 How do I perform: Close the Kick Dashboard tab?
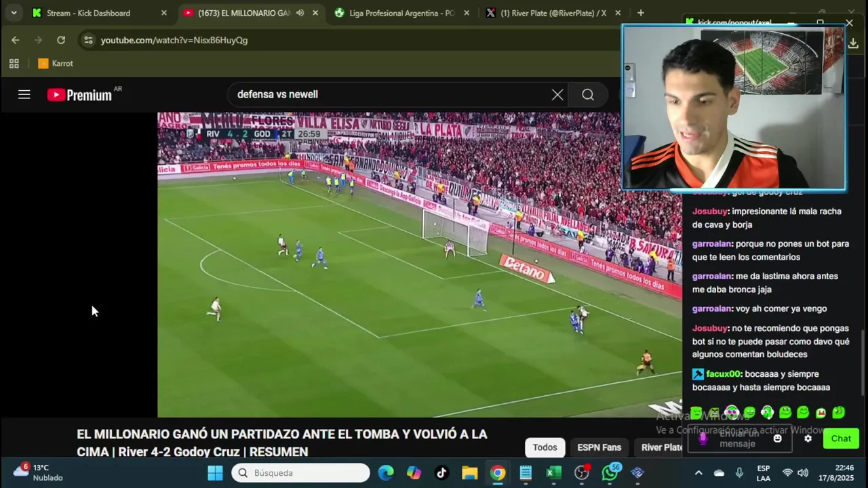point(164,13)
